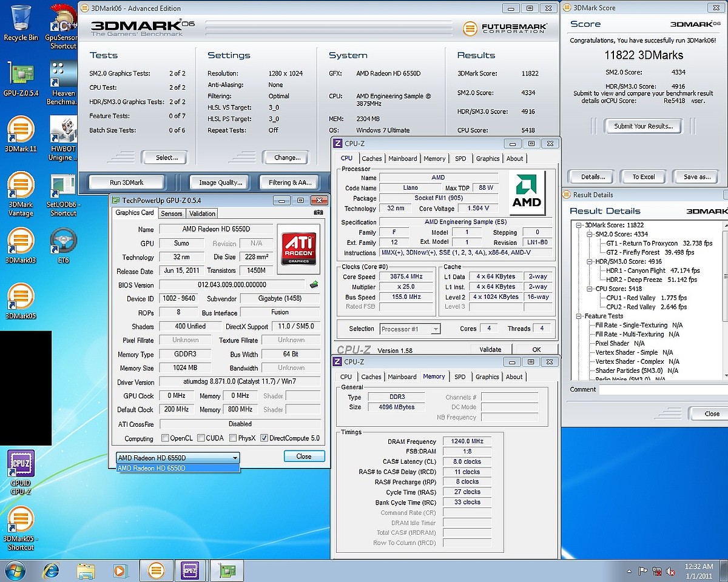
Task: Open SPD tab in lower CPU-Z window
Action: 460,376
